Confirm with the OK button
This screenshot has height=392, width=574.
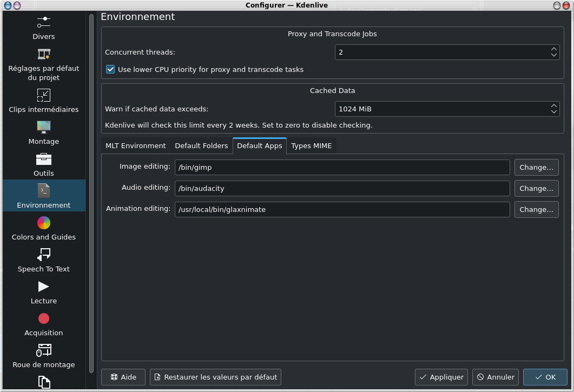[545, 377]
